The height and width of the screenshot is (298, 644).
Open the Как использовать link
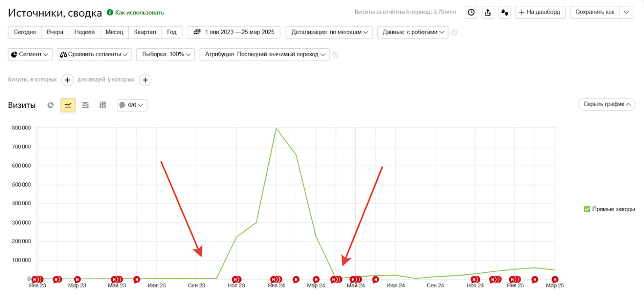pyautogui.click(x=140, y=12)
